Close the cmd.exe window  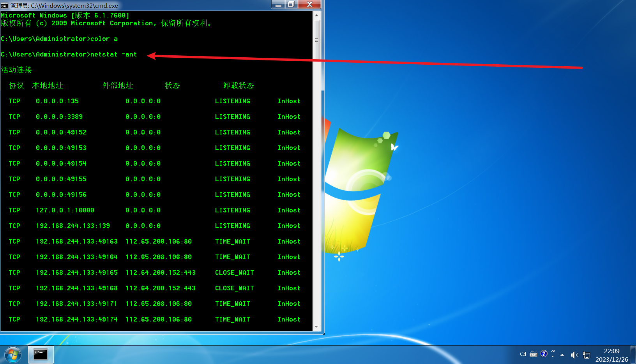click(x=309, y=5)
